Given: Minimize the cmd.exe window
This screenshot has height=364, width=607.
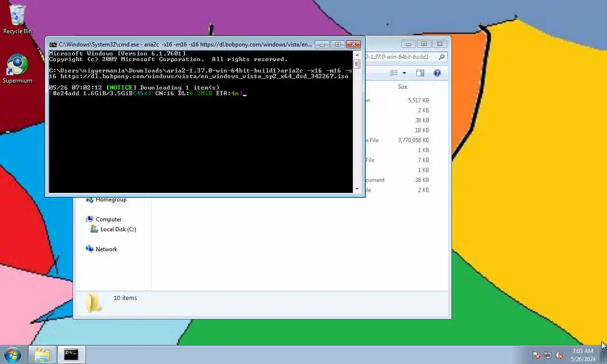Looking at the screenshot, I should (x=322, y=45).
